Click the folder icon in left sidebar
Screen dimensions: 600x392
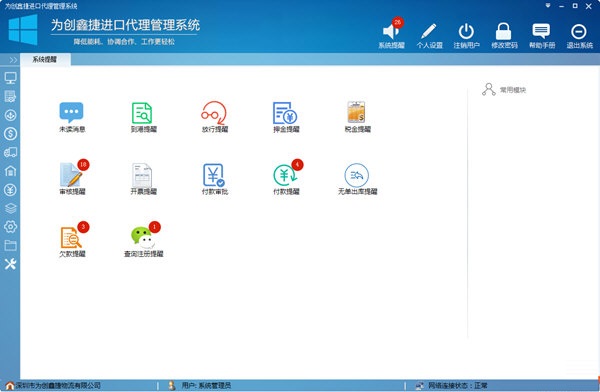tap(10, 245)
